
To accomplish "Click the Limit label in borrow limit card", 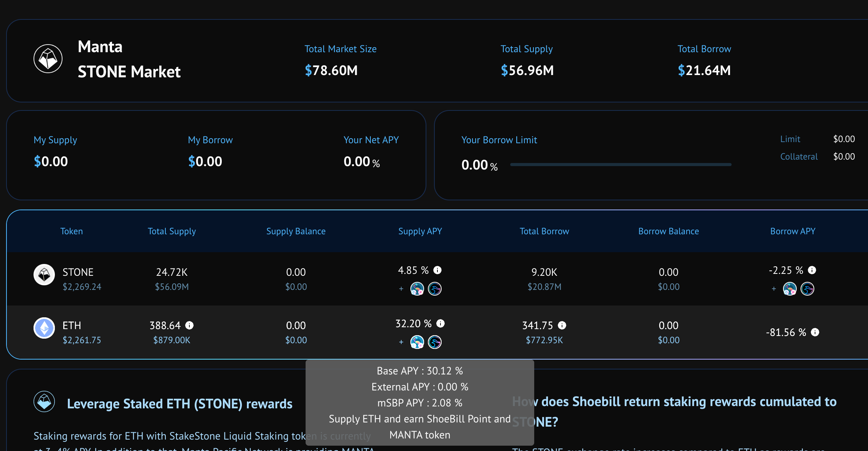I will click(790, 139).
